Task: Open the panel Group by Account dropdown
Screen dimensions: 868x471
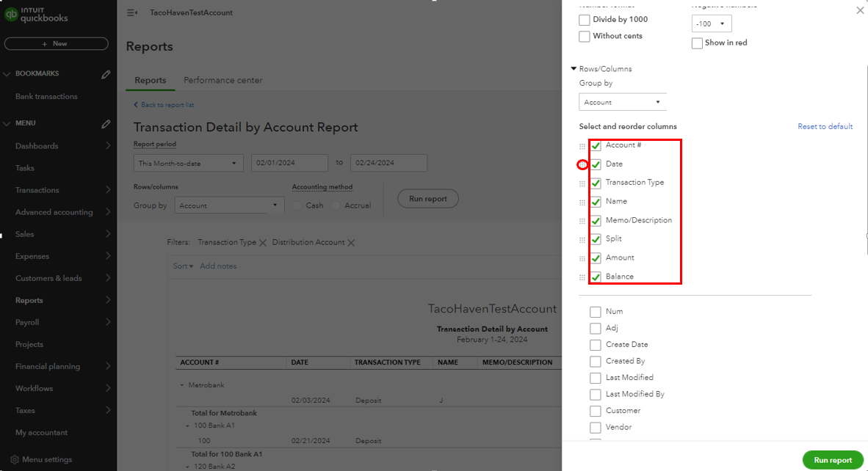Action: point(622,102)
